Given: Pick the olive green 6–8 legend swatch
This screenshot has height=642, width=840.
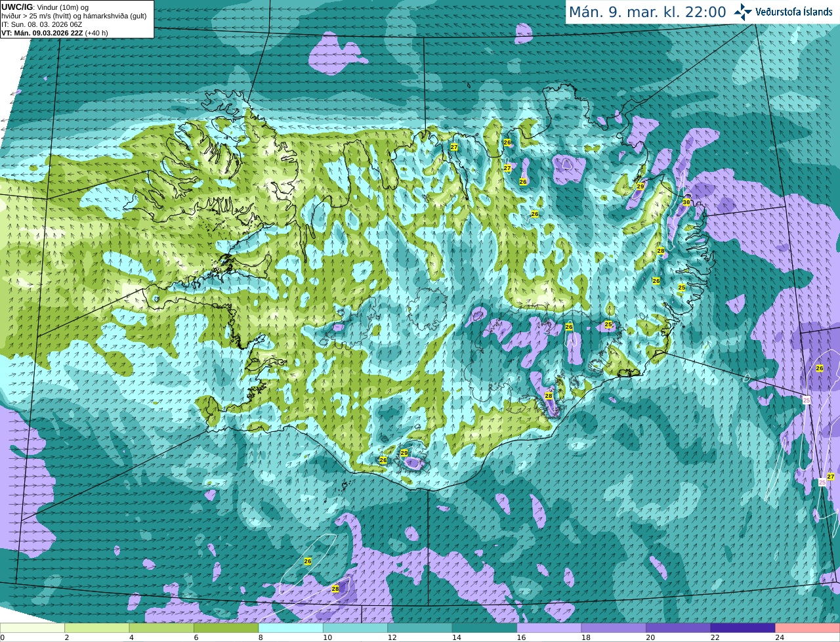Looking at the screenshot, I should click(226, 628).
